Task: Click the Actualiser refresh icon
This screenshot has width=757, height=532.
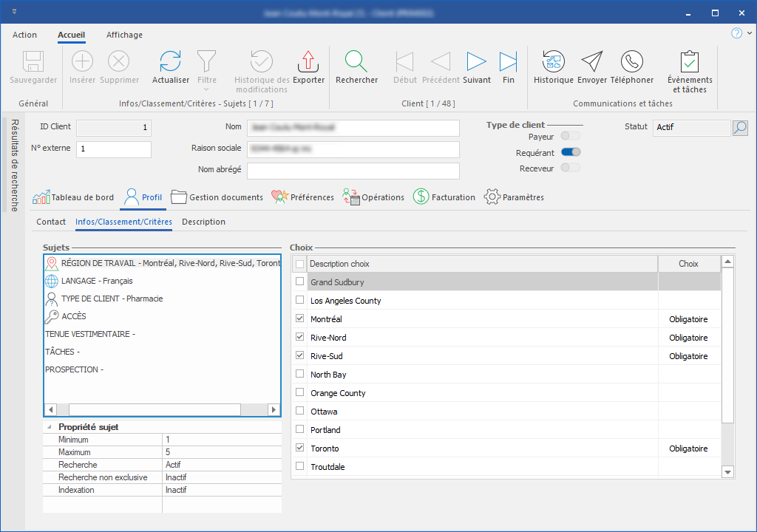Action: click(x=170, y=62)
